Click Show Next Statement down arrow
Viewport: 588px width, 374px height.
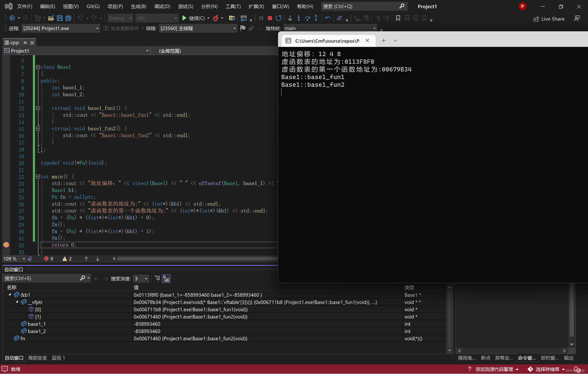(x=290, y=18)
